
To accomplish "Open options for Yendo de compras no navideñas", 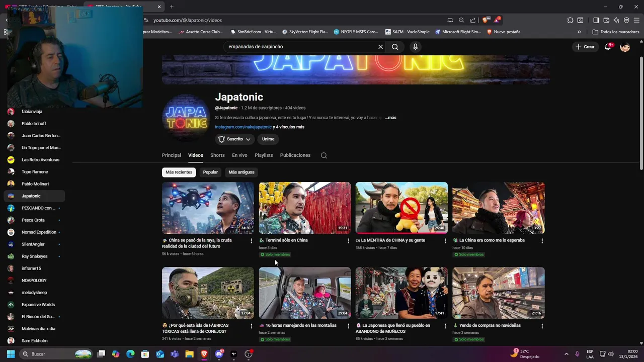I will 542,326.
